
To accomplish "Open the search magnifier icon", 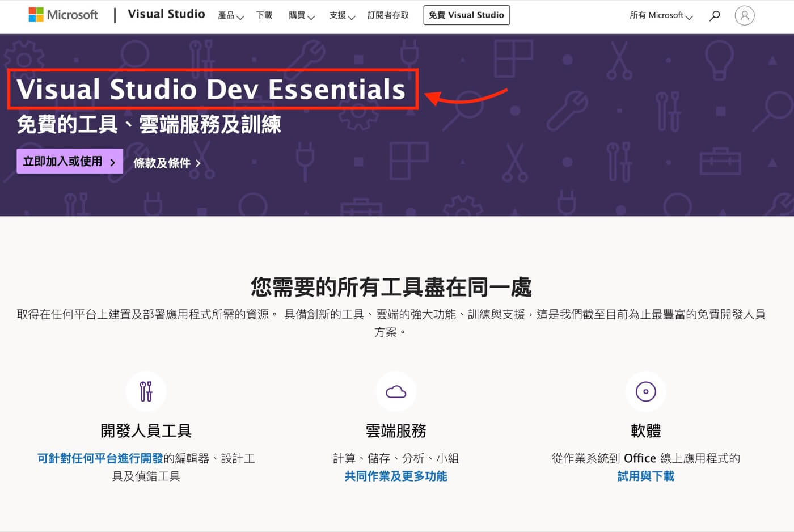I will 715,15.
